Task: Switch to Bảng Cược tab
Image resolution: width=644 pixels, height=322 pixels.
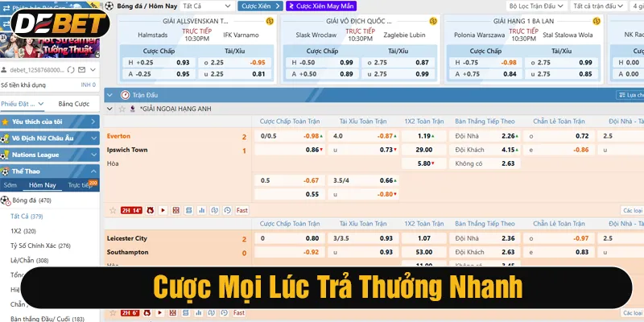Action: pos(74,104)
